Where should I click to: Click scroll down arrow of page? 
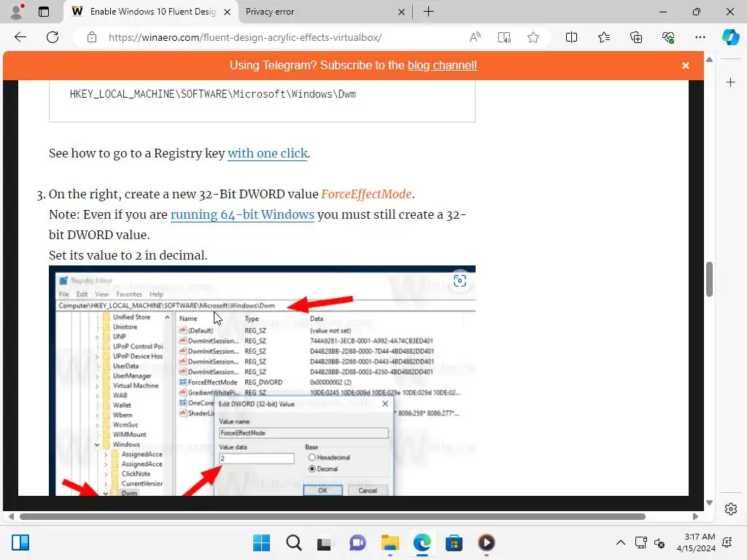[709, 503]
